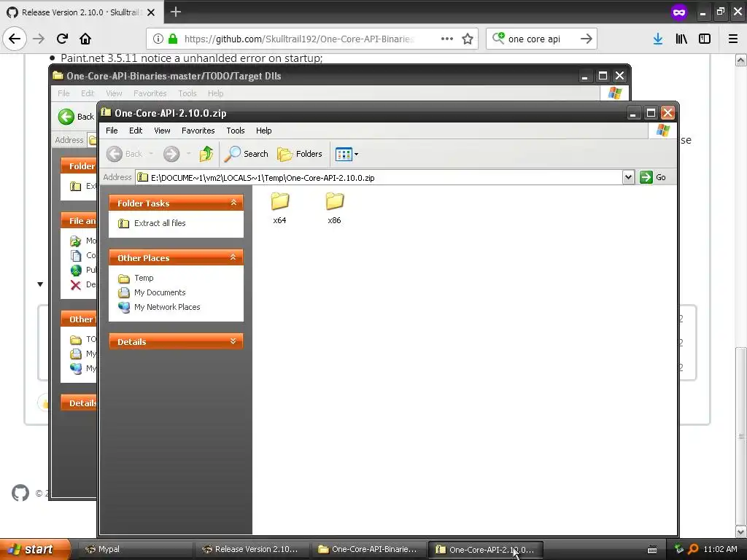Click the green Go button
This screenshot has height=560, width=747.
pyautogui.click(x=653, y=177)
